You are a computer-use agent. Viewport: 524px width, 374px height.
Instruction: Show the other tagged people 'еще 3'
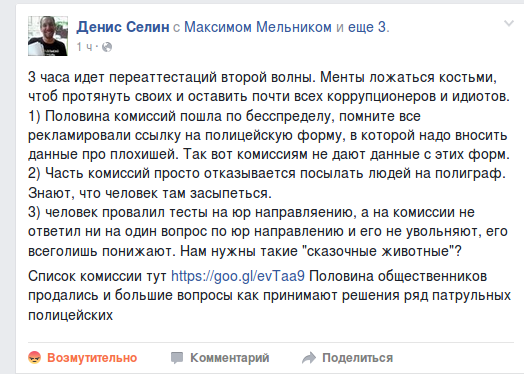(x=369, y=27)
